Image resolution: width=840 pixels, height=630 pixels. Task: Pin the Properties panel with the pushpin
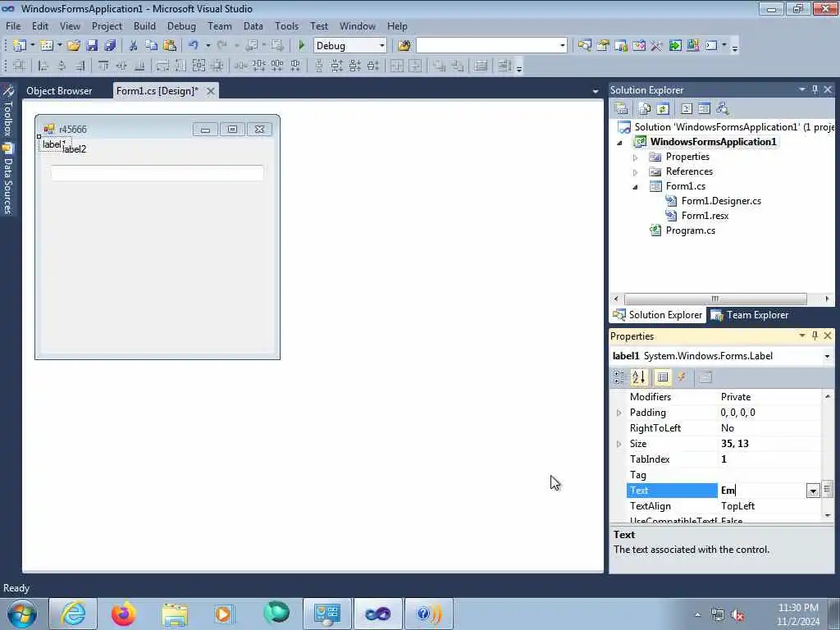[x=815, y=336]
